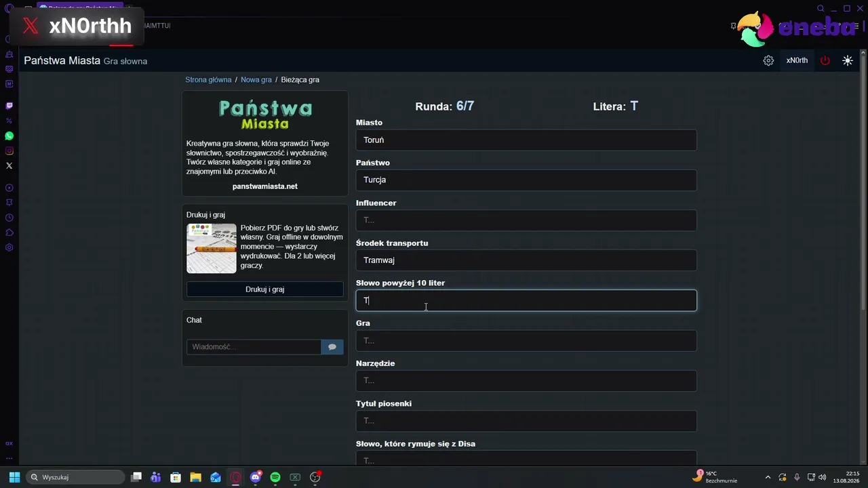Click the Państwa Miasta logo image
Screen dimensions: 868x488
pyautogui.click(x=265, y=115)
